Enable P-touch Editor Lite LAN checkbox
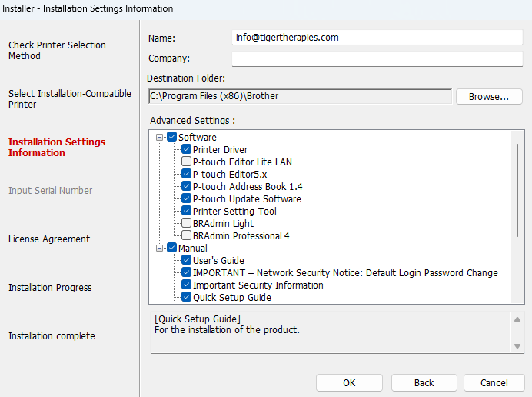The width and height of the screenshot is (532, 397). pyautogui.click(x=186, y=162)
